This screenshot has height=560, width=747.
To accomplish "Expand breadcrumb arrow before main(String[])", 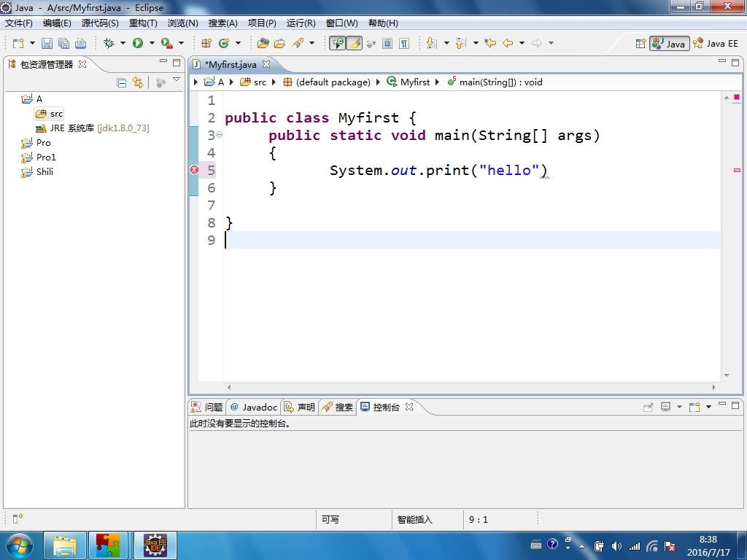I will pos(438,82).
